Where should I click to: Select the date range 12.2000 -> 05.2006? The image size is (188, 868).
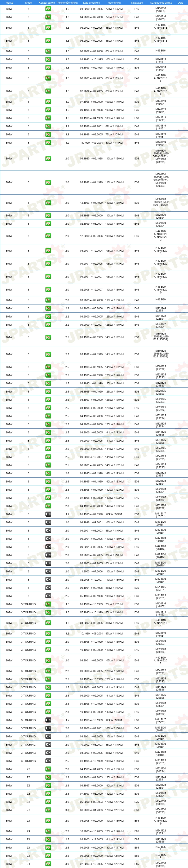[91, 236]
